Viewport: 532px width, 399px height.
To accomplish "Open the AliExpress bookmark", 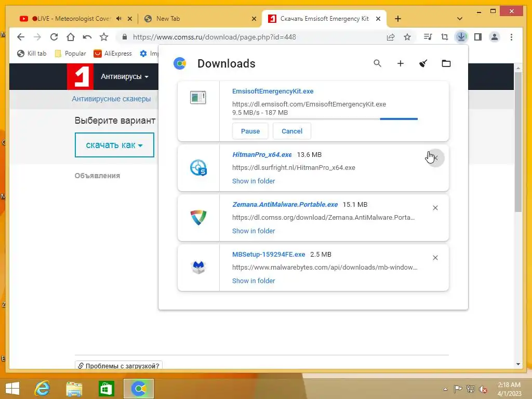I will tap(113, 54).
